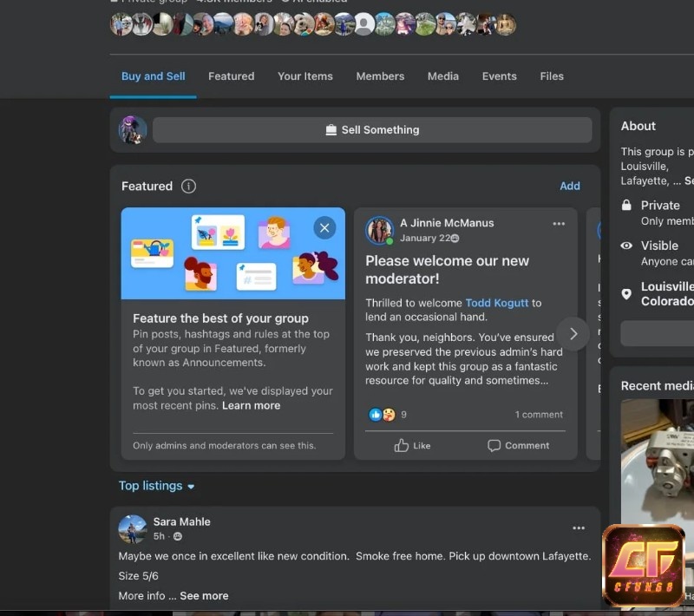This screenshot has width=694, height=616.
Task: Click the January 22 post date
Action: pyautogui.click(x=425, y=238)
